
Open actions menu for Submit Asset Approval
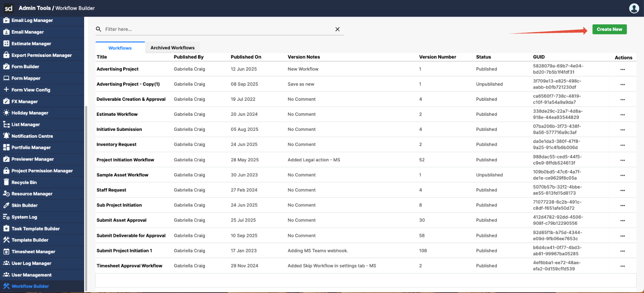point(622,220)
